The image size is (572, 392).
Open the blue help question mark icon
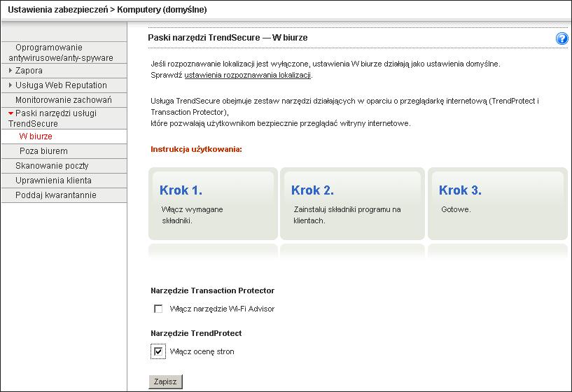561,38
